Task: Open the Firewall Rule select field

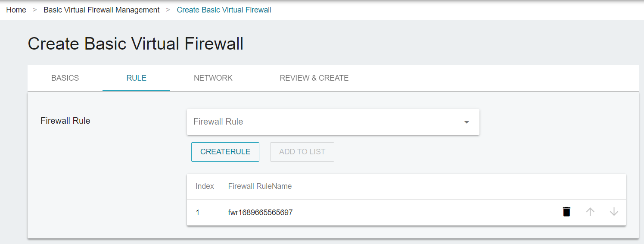Action: [333, 122]
